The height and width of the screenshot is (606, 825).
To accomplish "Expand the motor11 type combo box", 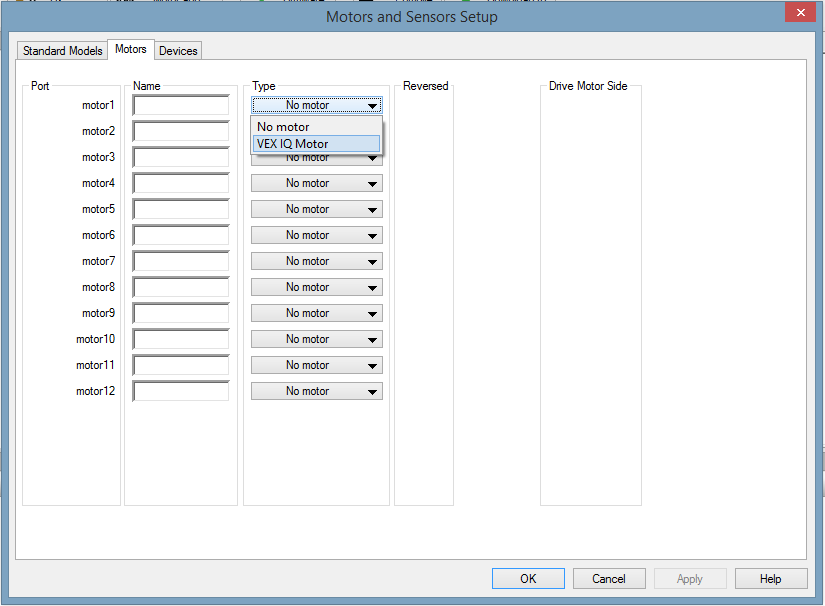I will tap(317, 365).
